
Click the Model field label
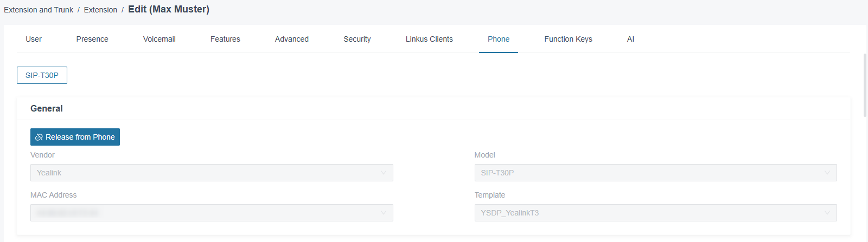tap(484, 155)
